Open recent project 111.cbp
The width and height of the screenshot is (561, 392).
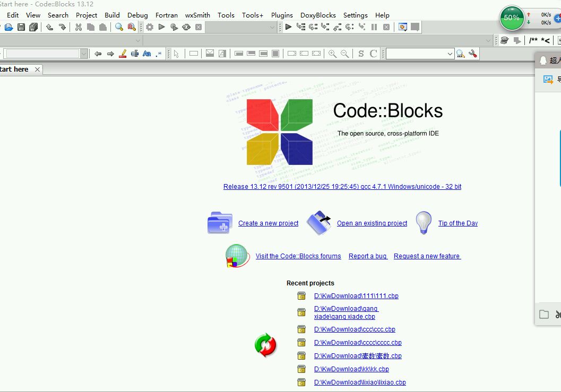(x=356, y=296)
